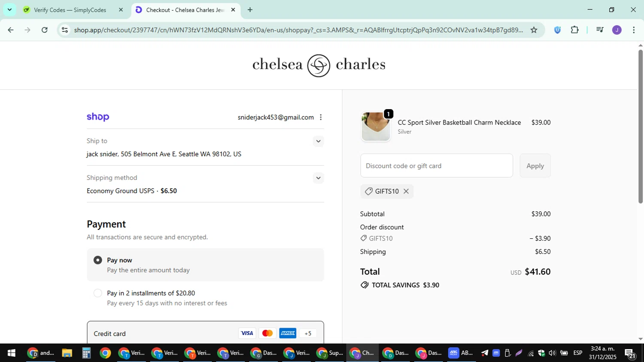Click the Economy Ground USPS text

(121, 191)
